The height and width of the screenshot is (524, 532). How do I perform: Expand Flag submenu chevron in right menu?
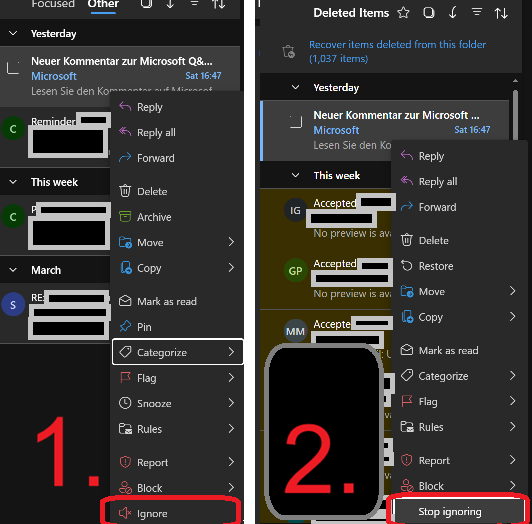click(513, 401)
